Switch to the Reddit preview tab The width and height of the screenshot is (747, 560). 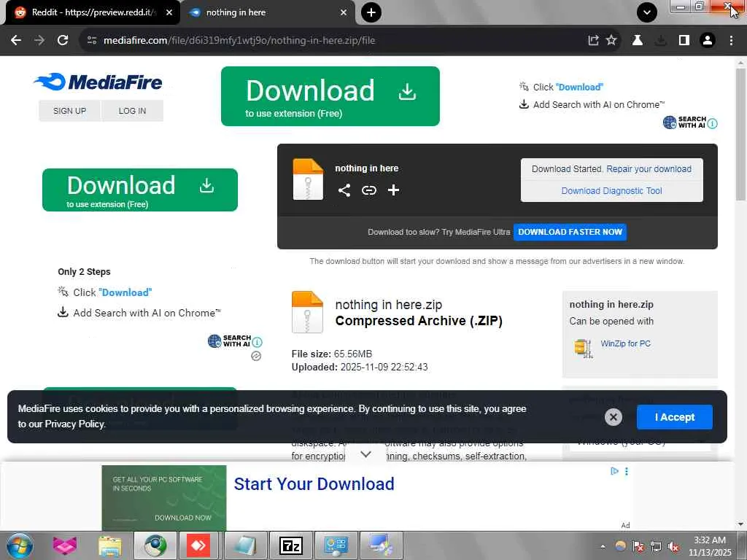click(x=93, y=12)
